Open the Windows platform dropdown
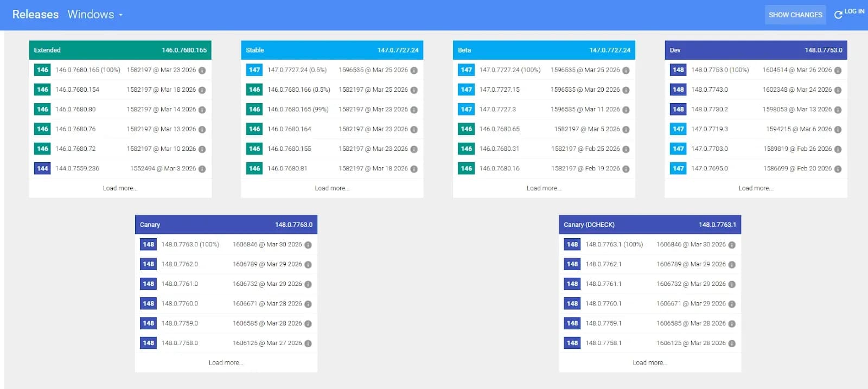This screenshot has height=389, width=868. [95, 15]
